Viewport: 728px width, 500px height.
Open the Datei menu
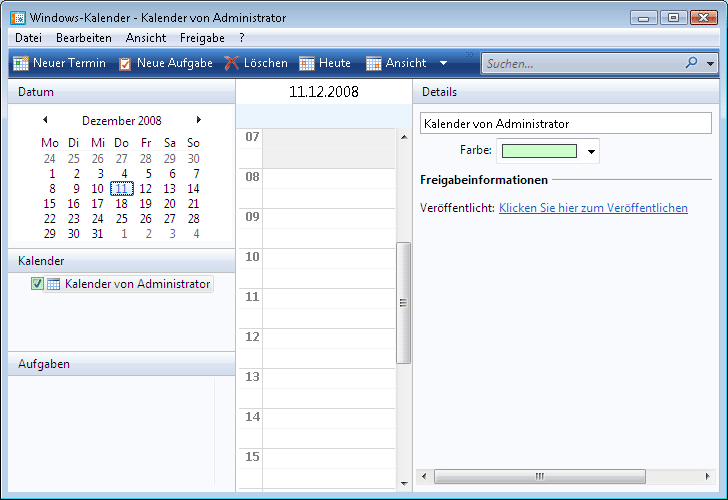[28, 37]
